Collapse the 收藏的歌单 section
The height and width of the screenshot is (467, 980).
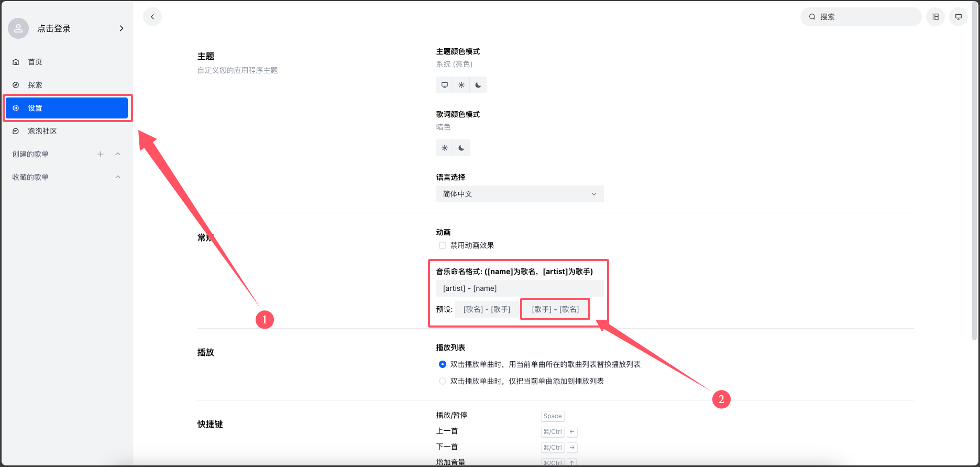click(x=118, y=177)
